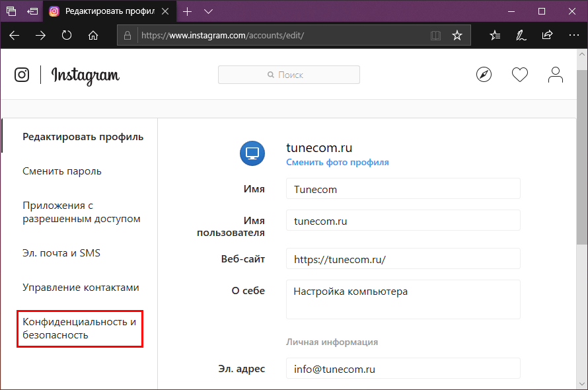The height and width of the screenshot is (390, 588).
Task: Add page to favorites star
Action: (457, 35)
